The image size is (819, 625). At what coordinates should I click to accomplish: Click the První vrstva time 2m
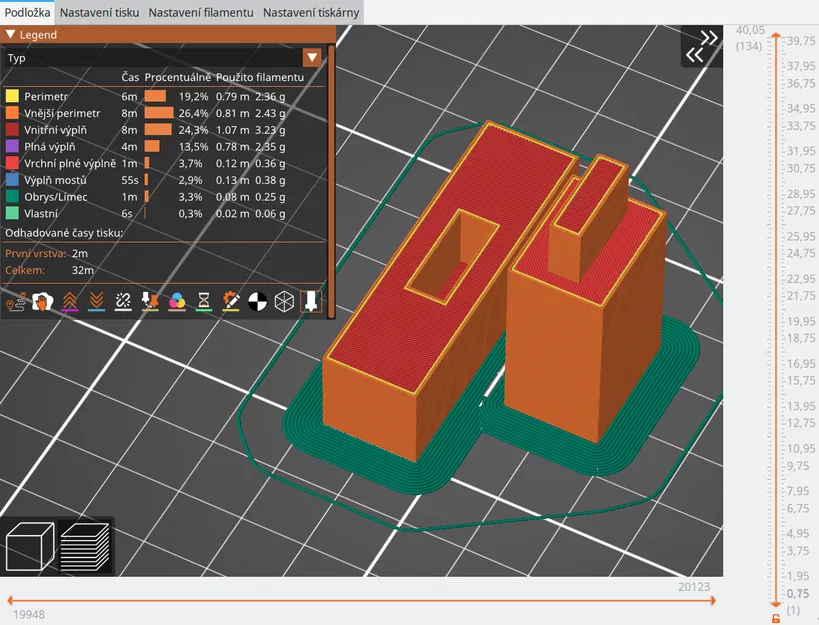80,253
